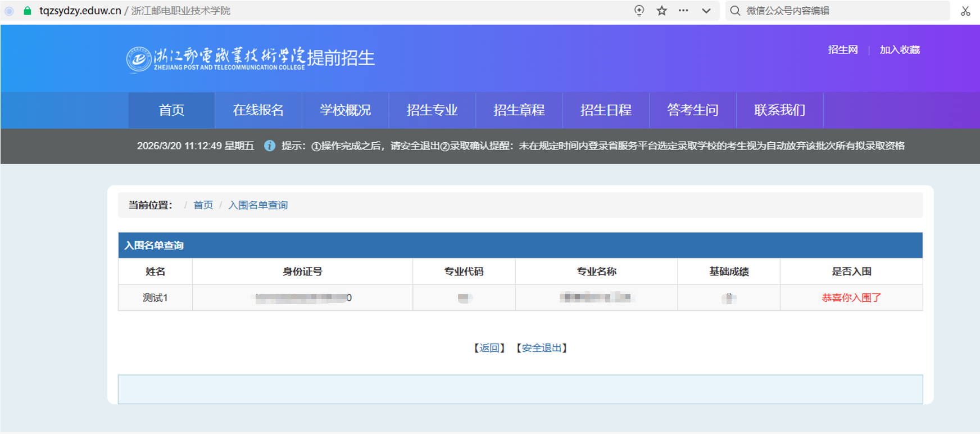Click the search magnifier icon
This screenshot has height=434, width=980.
pyautogui.click(x=735, y=11)
